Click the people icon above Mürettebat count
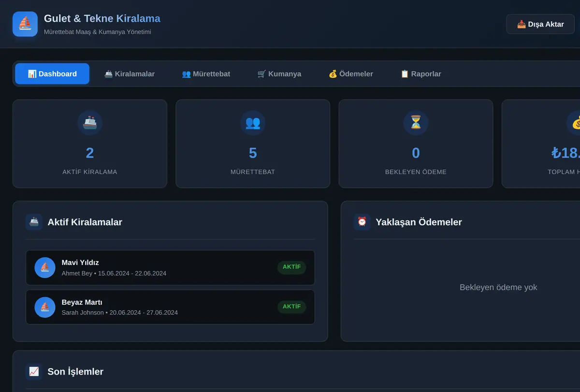The width and height of the screenshot is (580, 392). pos(253,123)
